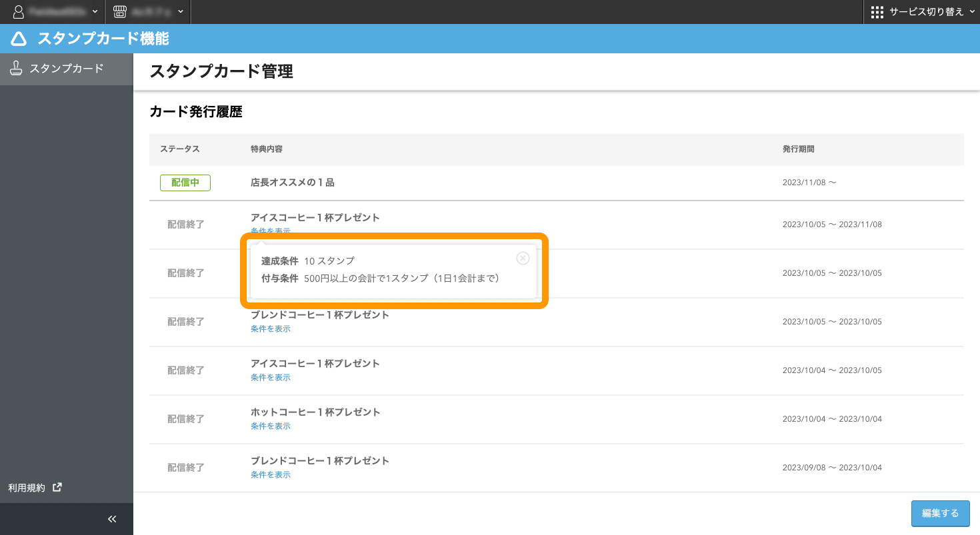Select スタンプカード in the sidebar menu
This screenshot has width=980, height=535.
point(66,69)
